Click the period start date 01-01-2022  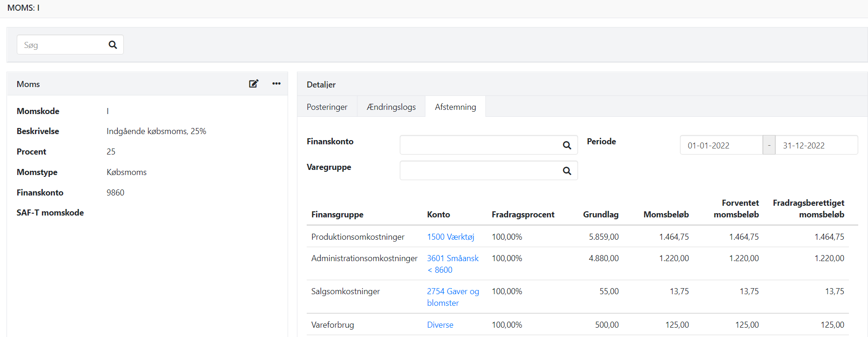720,146
